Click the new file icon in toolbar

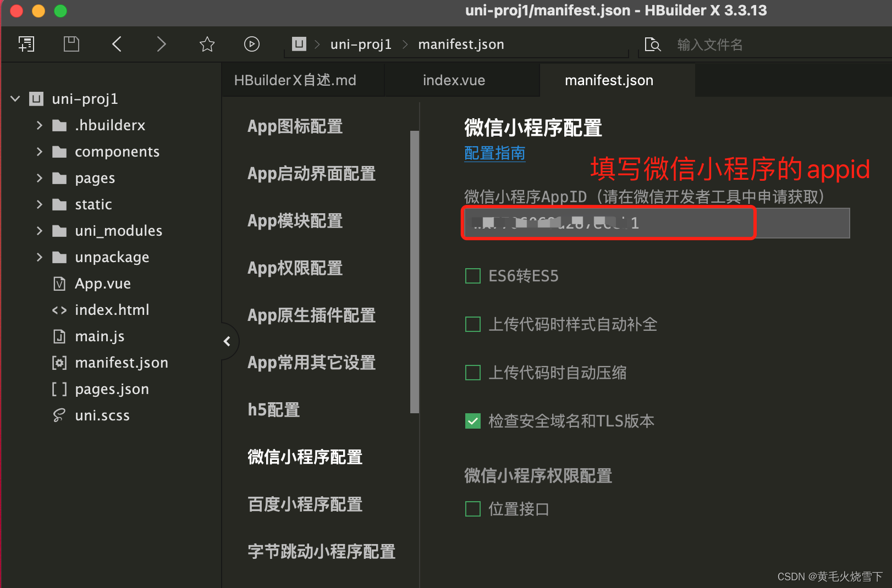(x=26, y=44)
